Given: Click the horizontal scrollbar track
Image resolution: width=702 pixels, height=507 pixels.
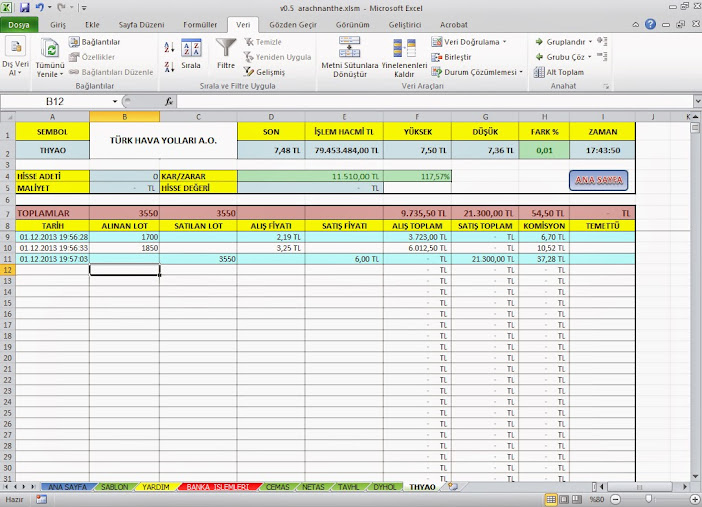Looking at the screenshot, I should (640, 486).
